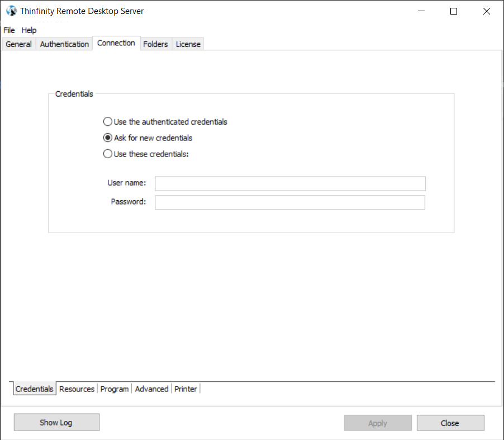Open the Program bottom tab
Screen dimensions: 504x440
pyautogui.click(x=115, y=389)
